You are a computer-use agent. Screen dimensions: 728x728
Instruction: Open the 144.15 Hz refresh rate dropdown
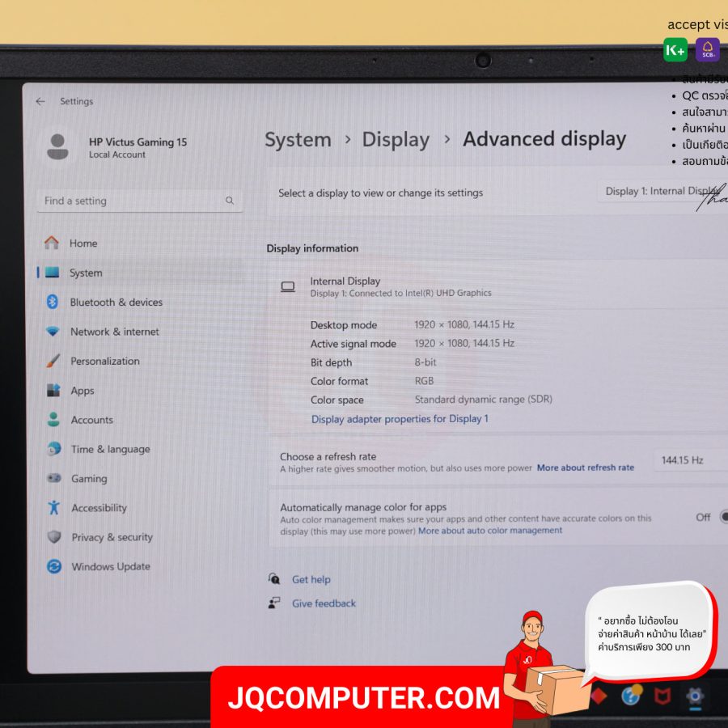pyautogui.click(x=691, y=460)
